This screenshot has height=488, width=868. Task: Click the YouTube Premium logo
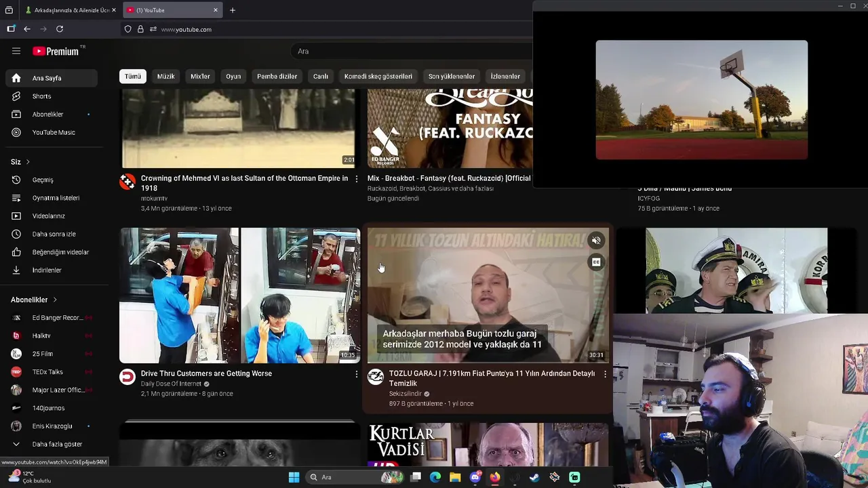[57, 51]
